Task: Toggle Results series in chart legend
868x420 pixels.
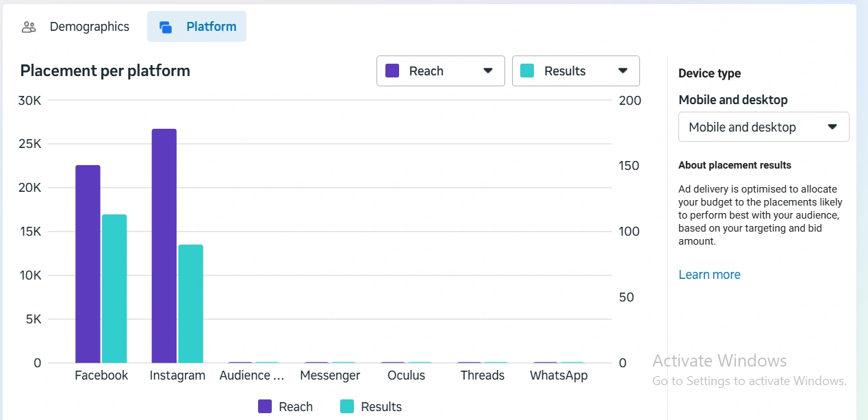Action: [x=371, y=407]
